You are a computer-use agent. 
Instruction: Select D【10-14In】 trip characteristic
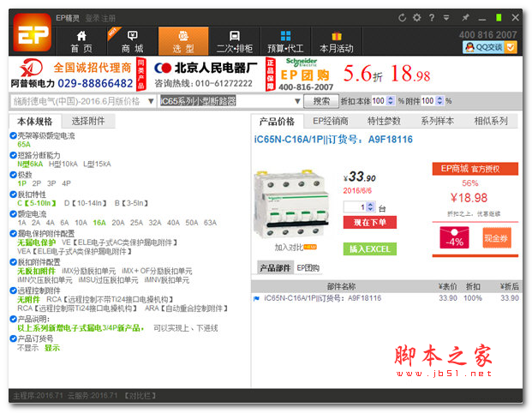pyautogui.click(x=86, y=203)
